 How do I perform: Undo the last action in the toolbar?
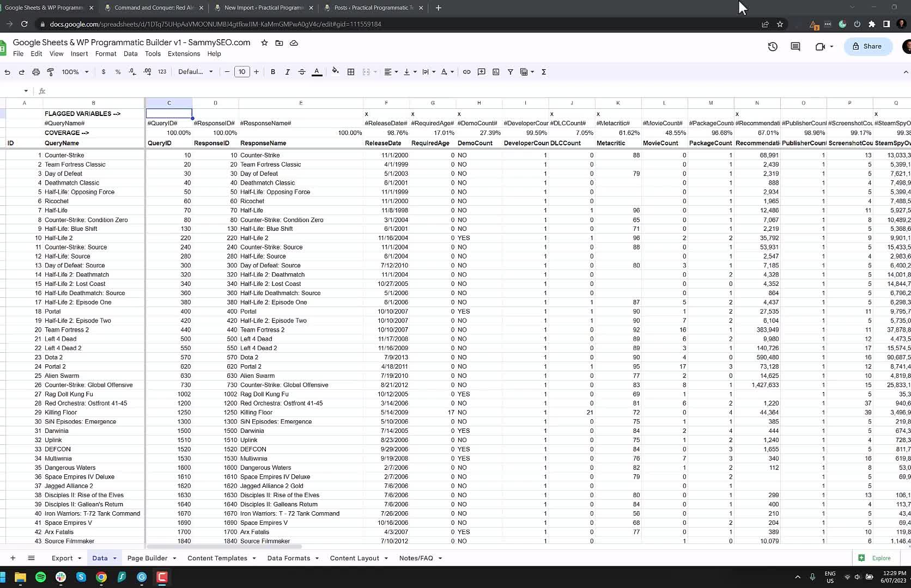click(x=8, y=72)
